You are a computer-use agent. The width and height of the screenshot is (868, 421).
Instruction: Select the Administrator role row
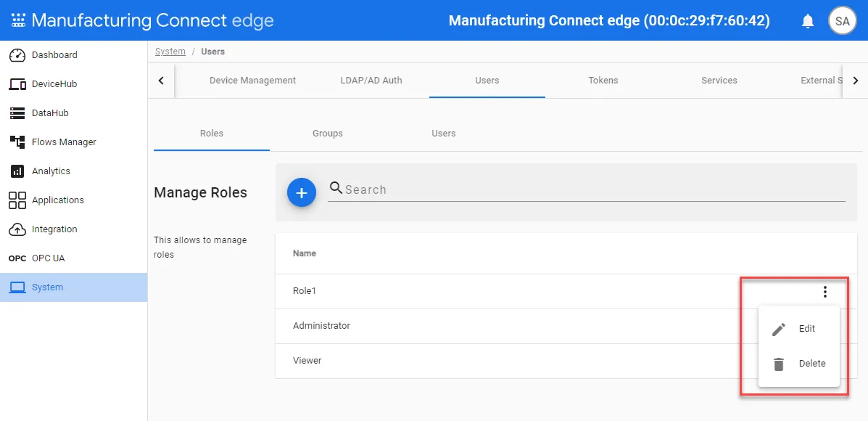click(566, 327)
